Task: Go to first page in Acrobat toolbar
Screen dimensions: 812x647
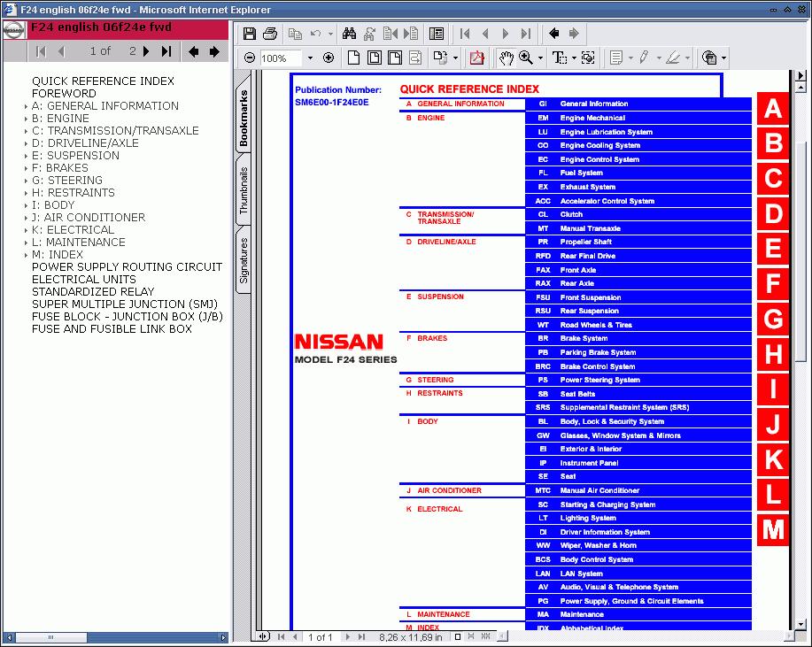Action: [465, 35]
